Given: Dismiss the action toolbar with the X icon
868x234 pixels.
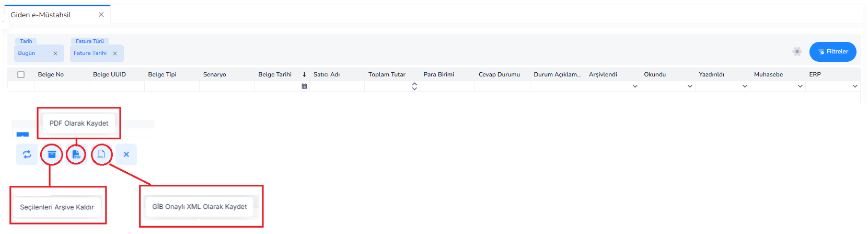Looking at the screenshot, I should 126,154.
